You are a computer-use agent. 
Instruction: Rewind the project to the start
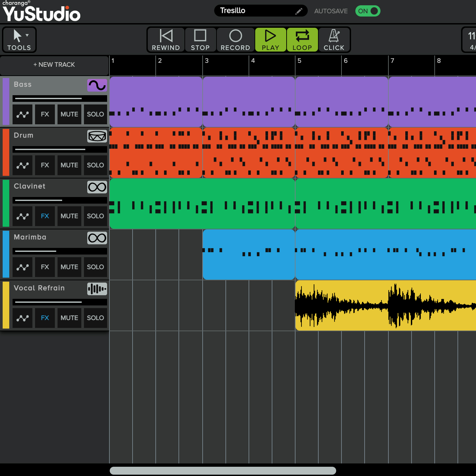coord(166,40)
